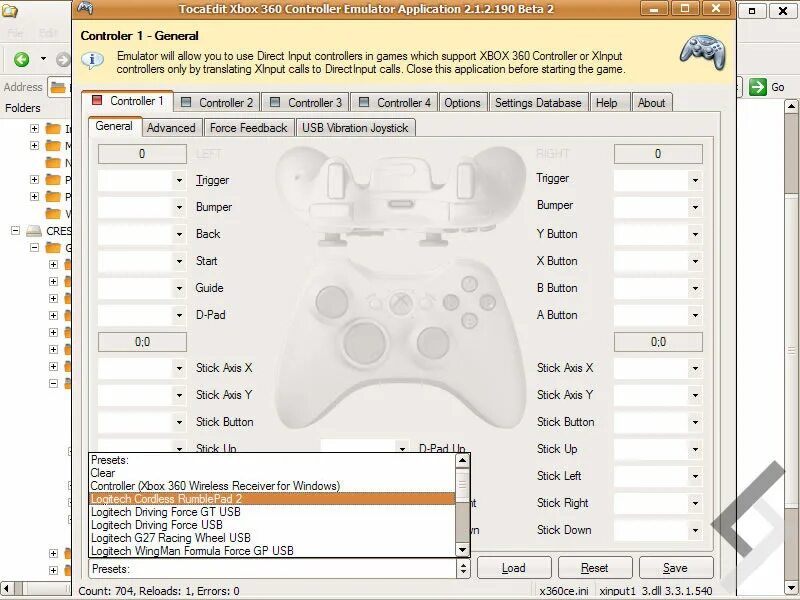Select the General sub-tab
This screenshot has width=800, height=600.
(114, 126)
